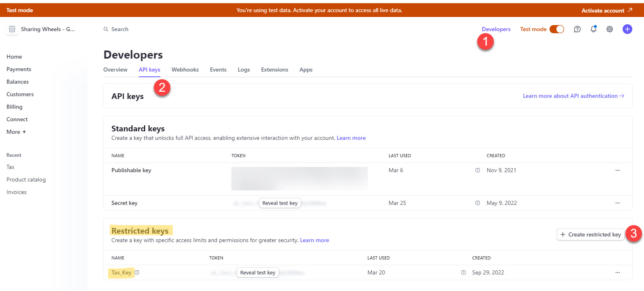Click info icon beside Sep 29, 2022

coord(464,272)
